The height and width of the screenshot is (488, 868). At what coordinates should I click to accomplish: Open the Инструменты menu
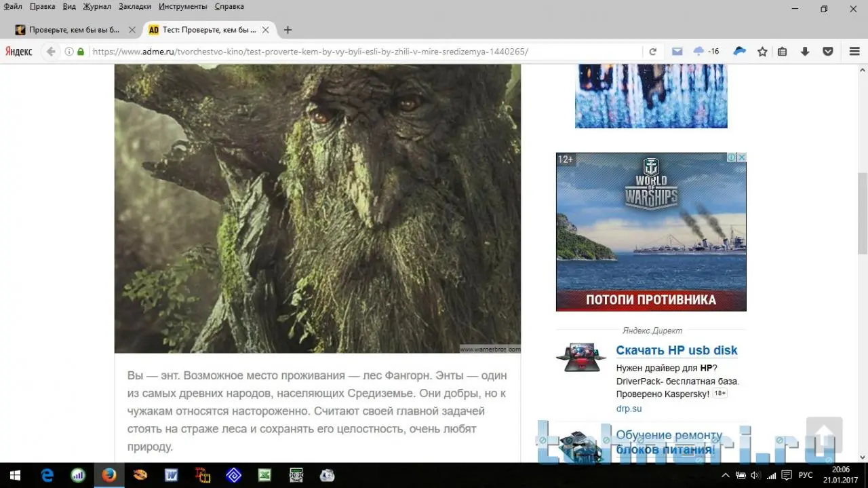[x=183, y=6]
